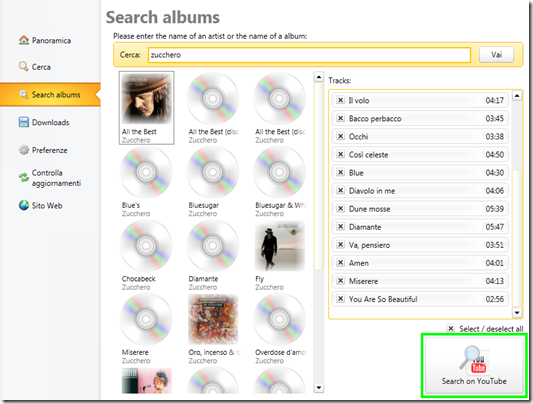
Task: Select the Fly album cover
Action: tap(280, 246)
